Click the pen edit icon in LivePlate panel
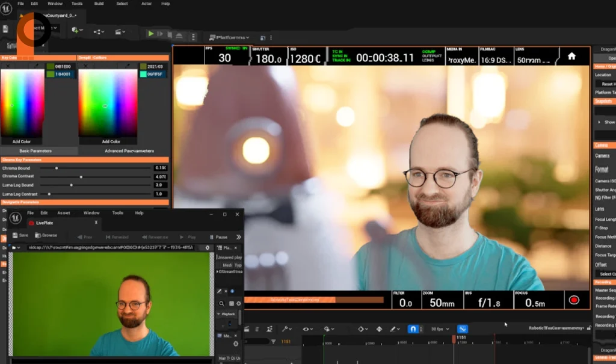The image size is (616, 364). click(x=219, y=292)
